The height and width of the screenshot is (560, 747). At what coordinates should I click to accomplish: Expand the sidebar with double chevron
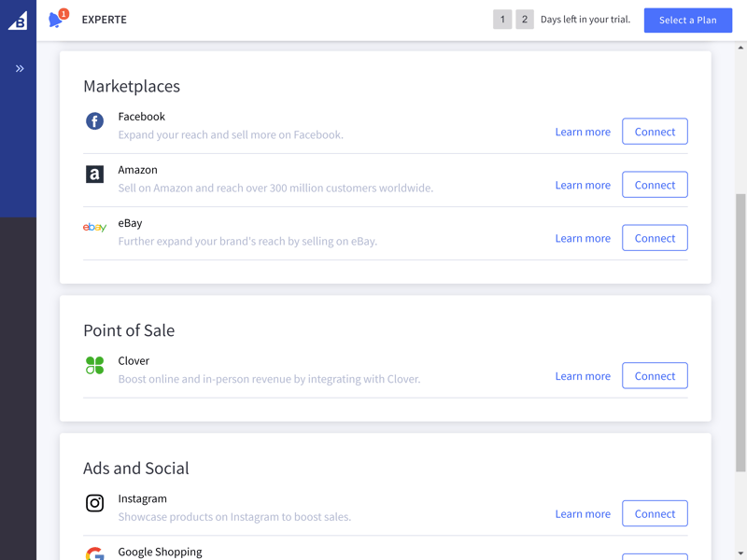pos(20,68)
